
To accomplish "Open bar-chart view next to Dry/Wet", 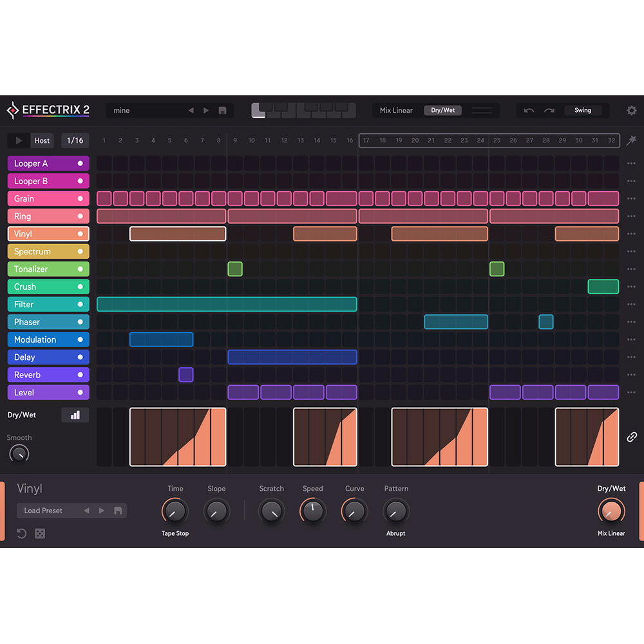I will 75,415.
